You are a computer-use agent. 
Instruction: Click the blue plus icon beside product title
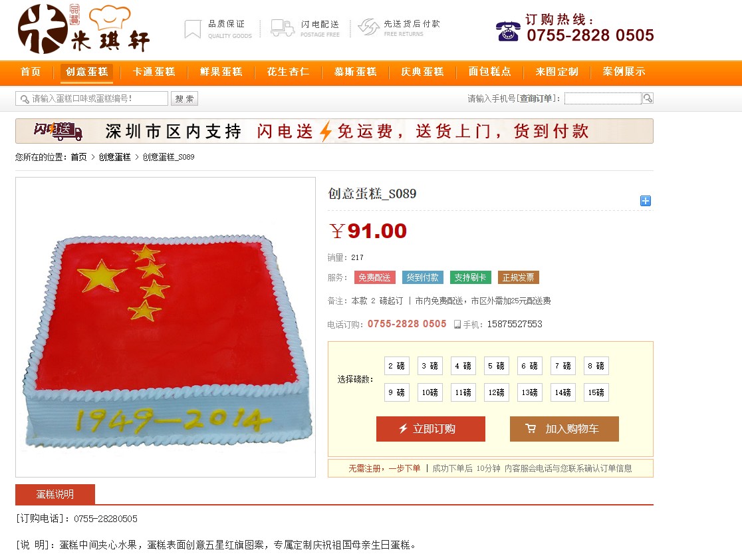point(645,201)
